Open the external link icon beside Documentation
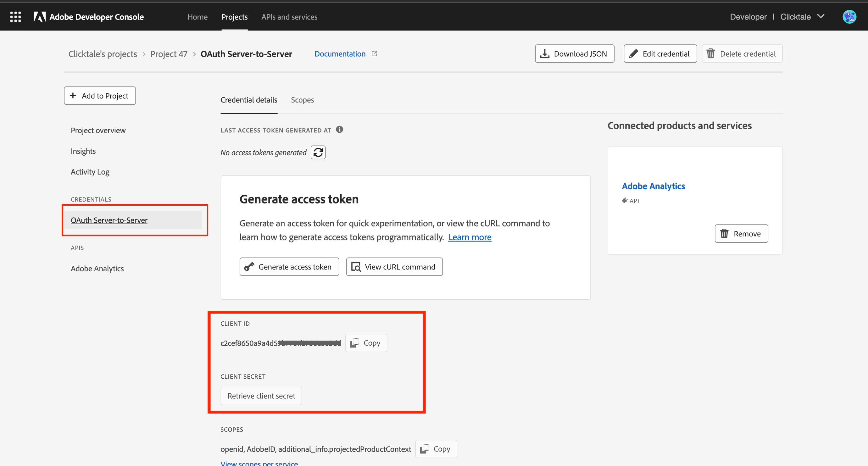 [x=374, y=53]
